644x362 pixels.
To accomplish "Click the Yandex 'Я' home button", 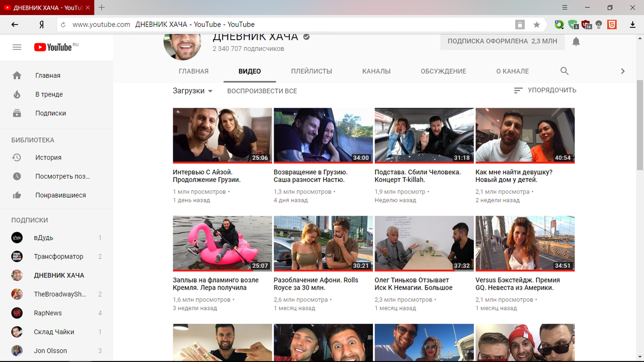I will pos(41,25).
